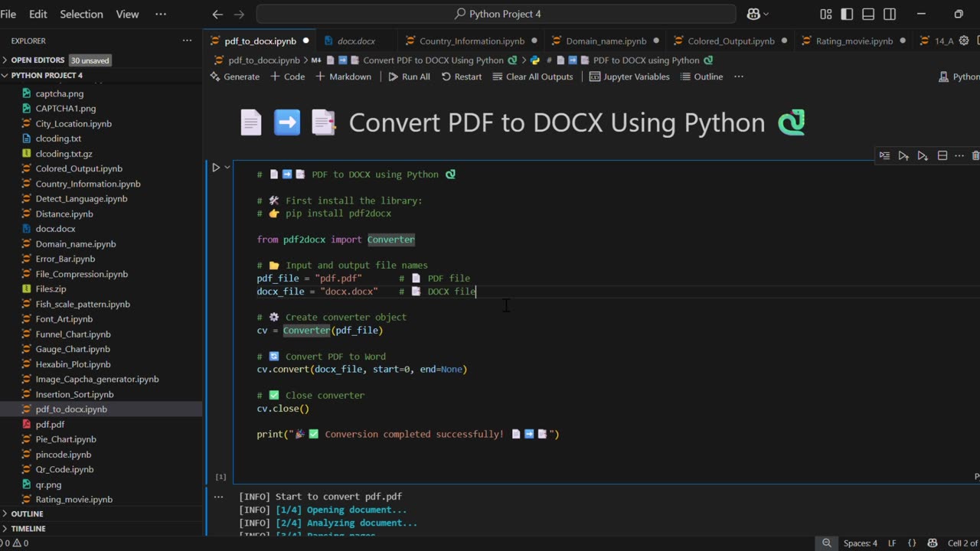
Task: Open Jupyter Variables panel
Action: (x=629, y=77)
